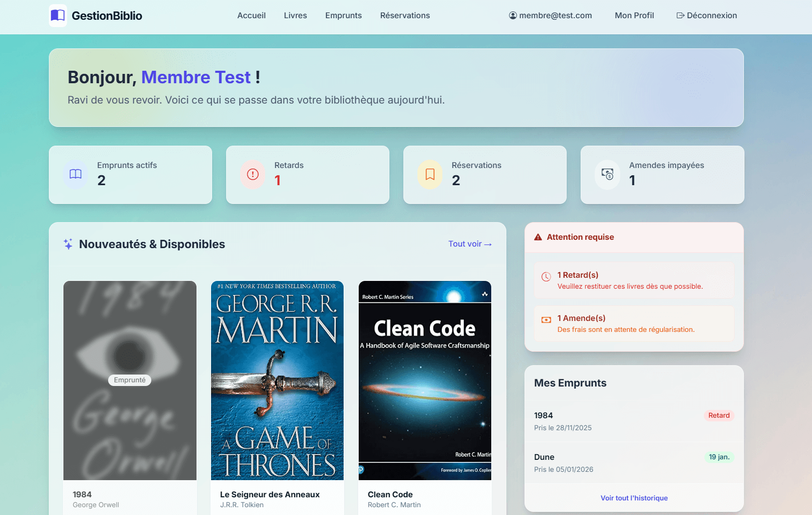Click the Tout voir link
This screenshot has width=812, height=515.
[470, 244]
